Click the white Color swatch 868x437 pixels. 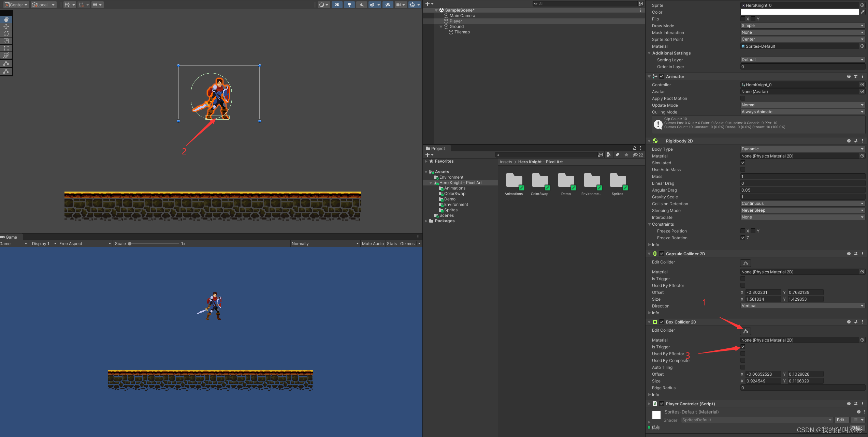(799, 12)
